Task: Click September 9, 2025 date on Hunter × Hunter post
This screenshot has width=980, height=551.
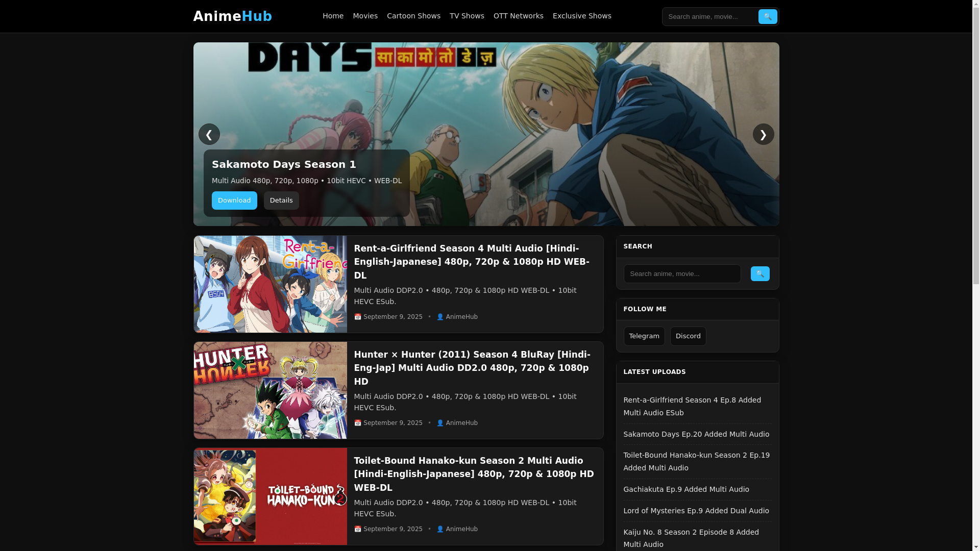Action: [x=393, y=423]
